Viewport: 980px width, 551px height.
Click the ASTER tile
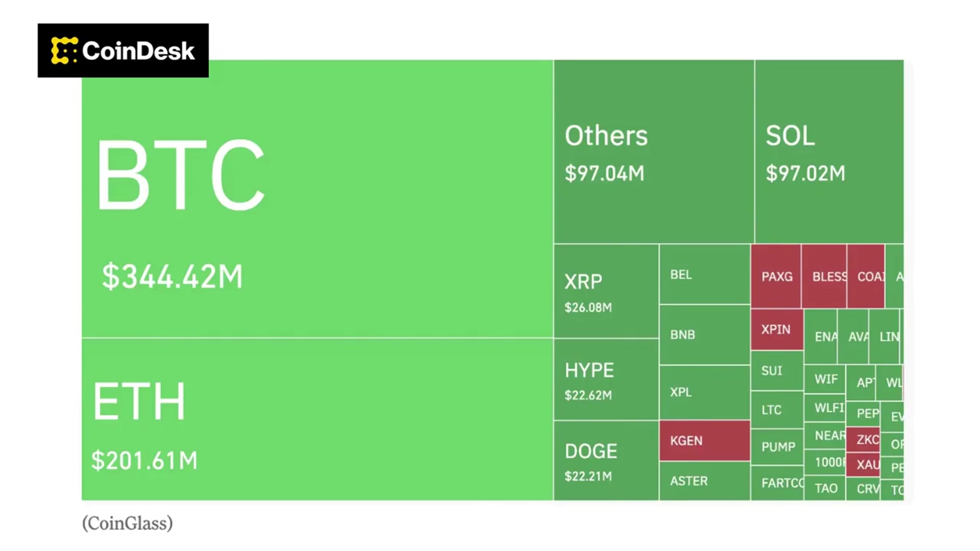(704, 481)
